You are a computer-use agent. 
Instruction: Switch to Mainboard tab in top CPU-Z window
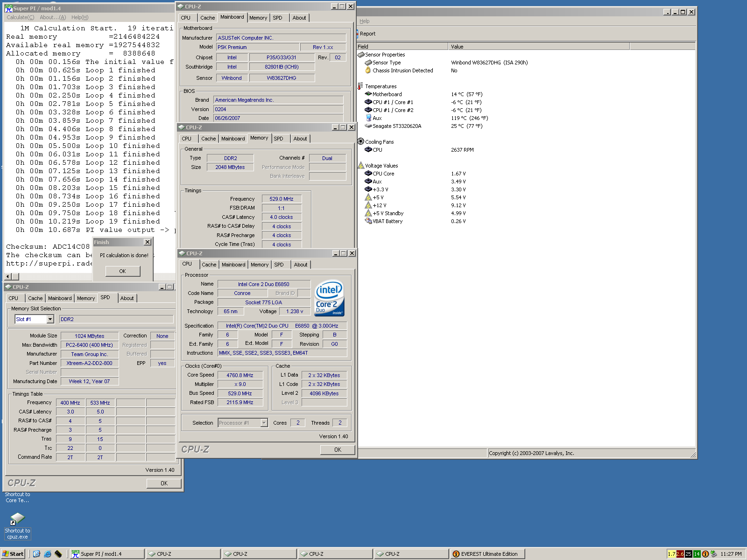coord(232,17)
